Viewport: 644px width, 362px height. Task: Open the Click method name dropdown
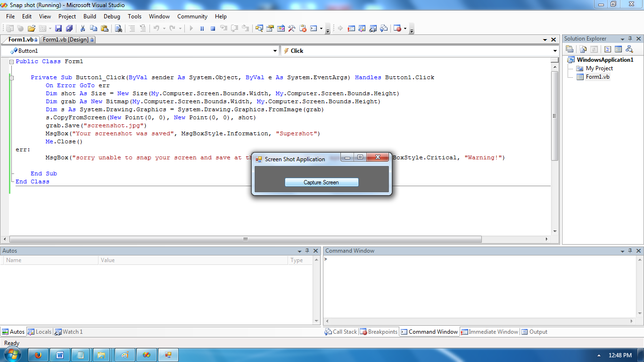[555, 51]
